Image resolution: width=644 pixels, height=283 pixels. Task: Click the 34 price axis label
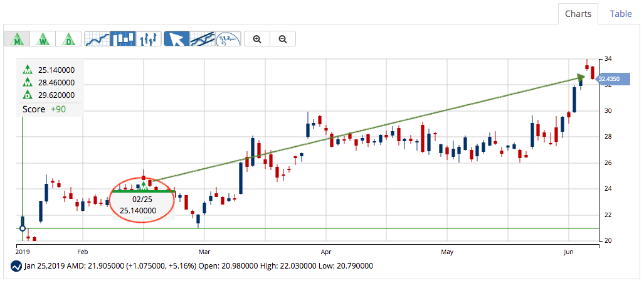coord(607,59)
